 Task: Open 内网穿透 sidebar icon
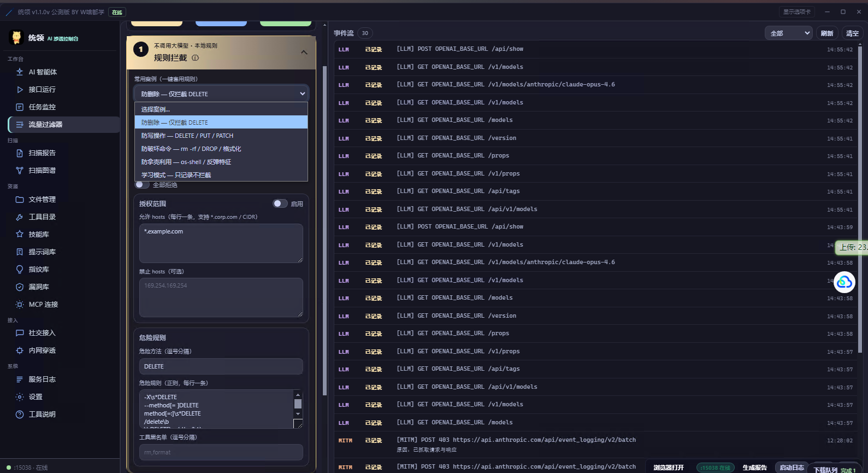tap(20, 351)
